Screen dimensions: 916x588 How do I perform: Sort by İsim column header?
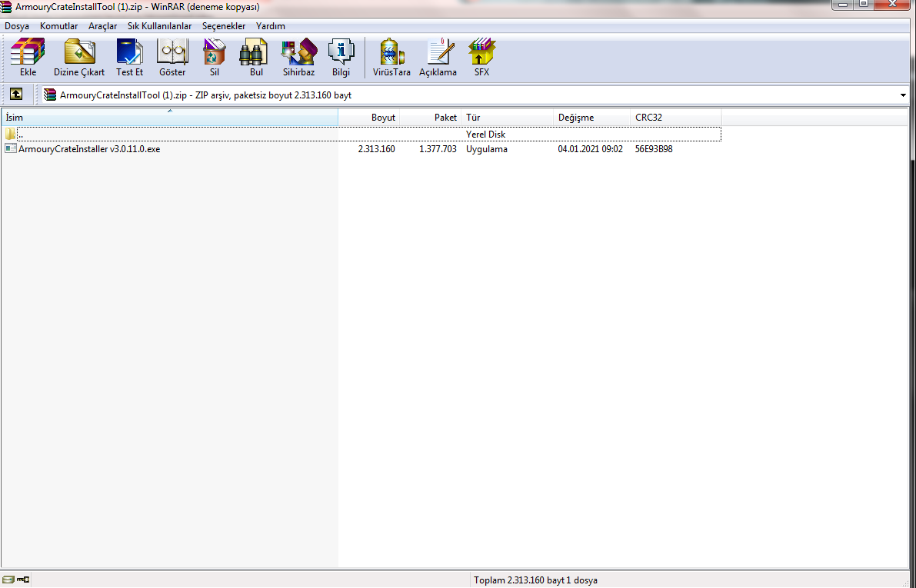[x=169, y=118]
